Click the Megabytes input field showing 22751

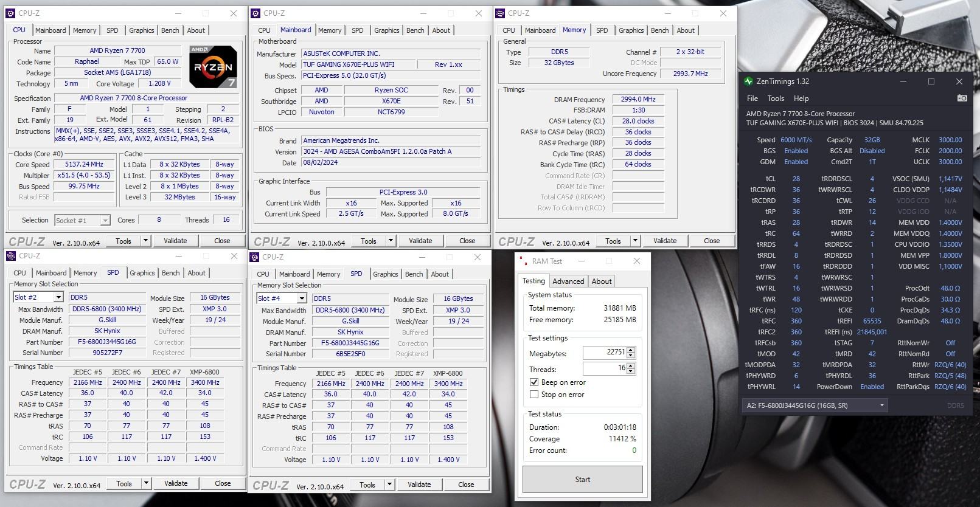tap(605, 353)
